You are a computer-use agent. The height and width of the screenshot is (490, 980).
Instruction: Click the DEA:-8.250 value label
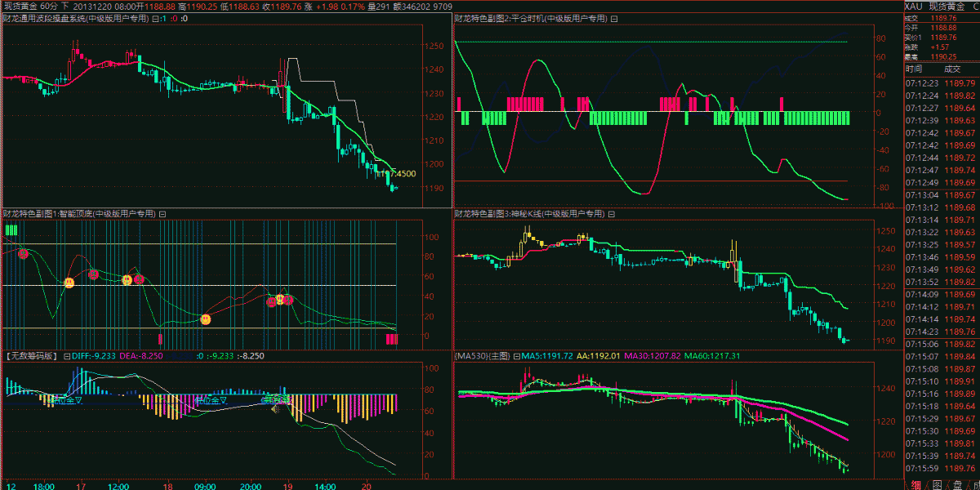(x=141, y=356)
